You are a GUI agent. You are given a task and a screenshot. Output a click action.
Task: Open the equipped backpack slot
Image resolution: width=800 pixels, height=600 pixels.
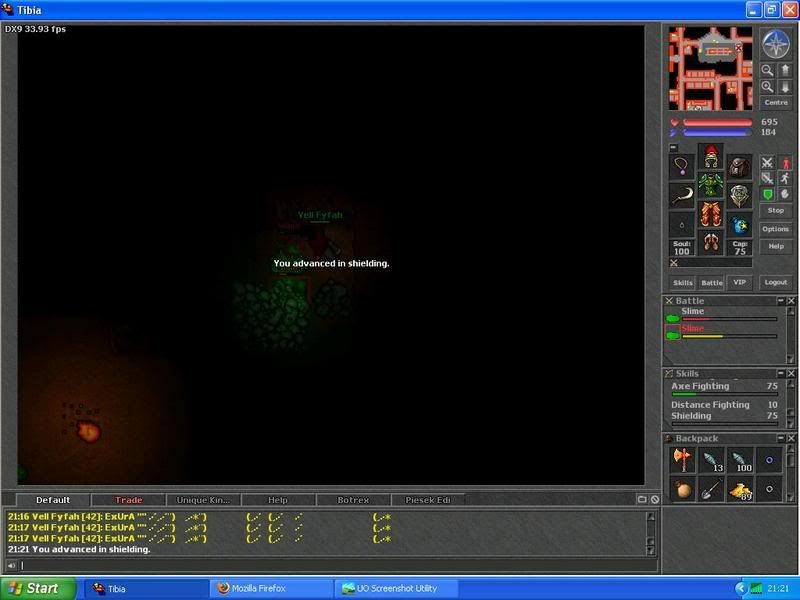(740, 167)
